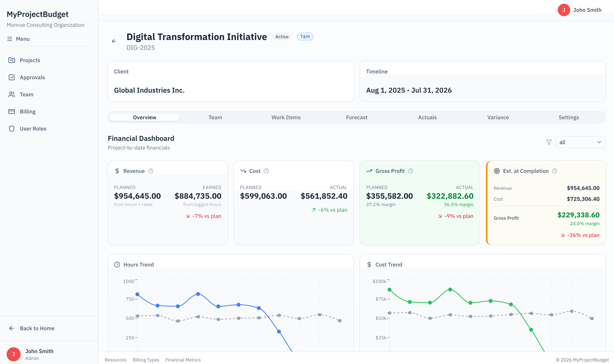Open the Financial Metrics footer link

[183, 360]
